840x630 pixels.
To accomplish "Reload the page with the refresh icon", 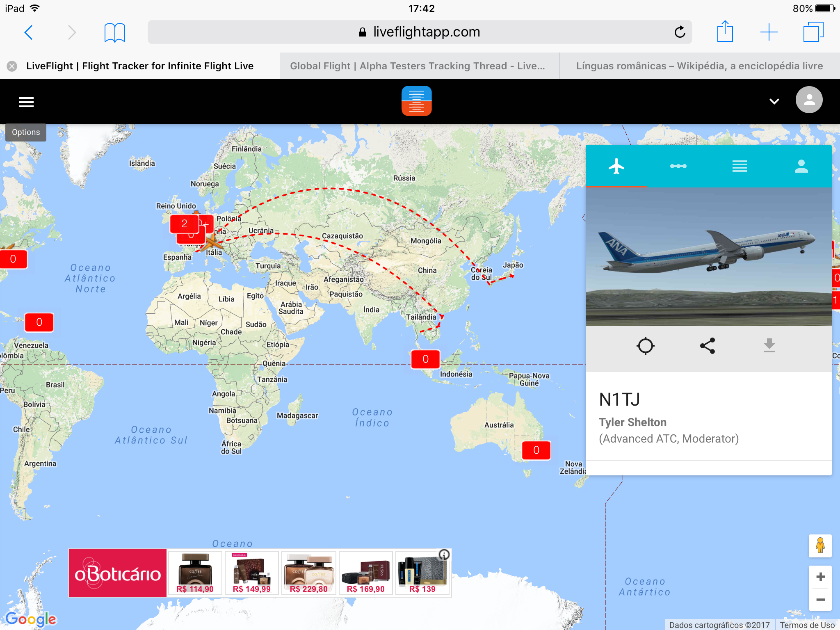I will (680, 32).
